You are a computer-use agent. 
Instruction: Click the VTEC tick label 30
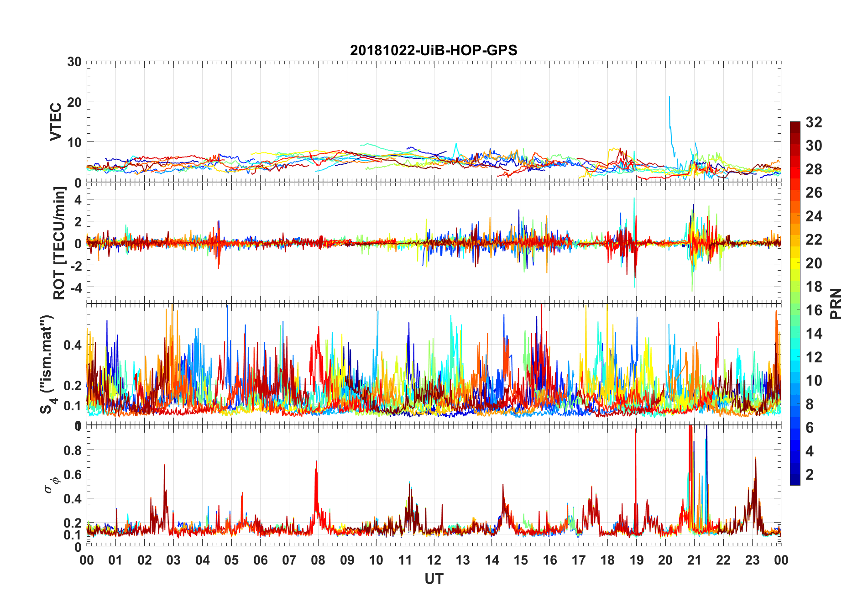74,62
